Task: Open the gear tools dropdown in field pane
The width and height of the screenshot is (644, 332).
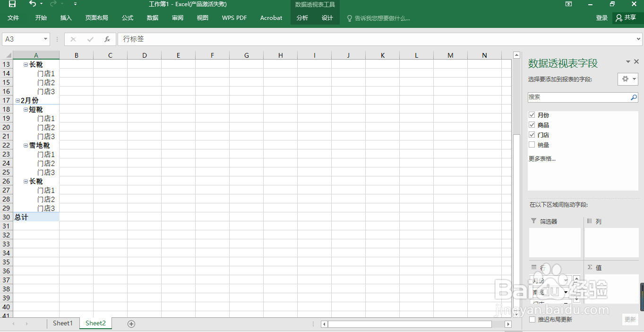Action: tap(628, 79)
